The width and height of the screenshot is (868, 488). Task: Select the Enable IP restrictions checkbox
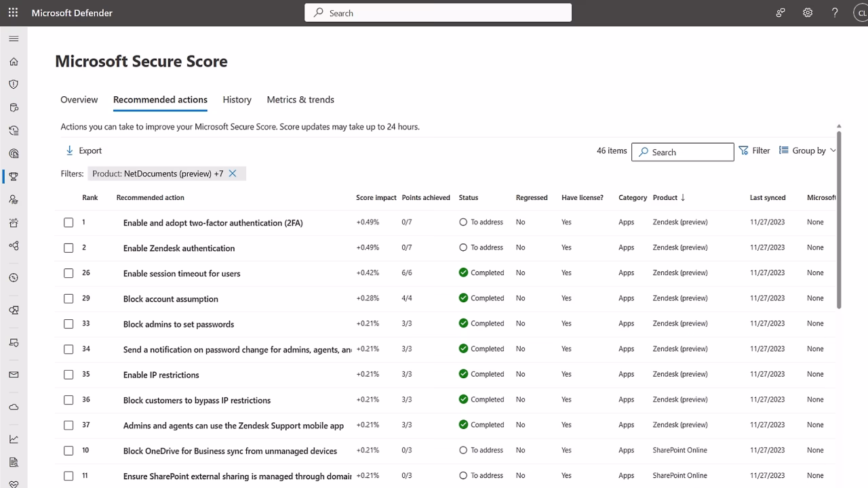coord(68,375)
